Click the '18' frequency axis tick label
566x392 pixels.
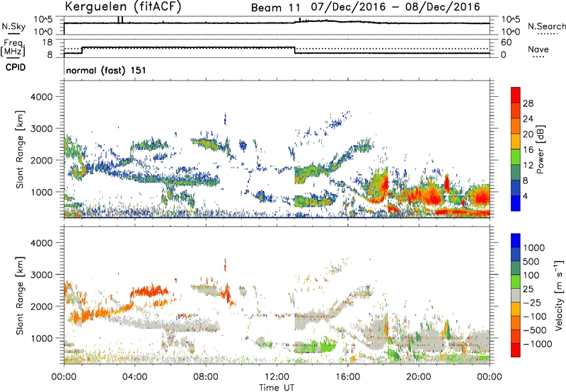click(47, 42)
